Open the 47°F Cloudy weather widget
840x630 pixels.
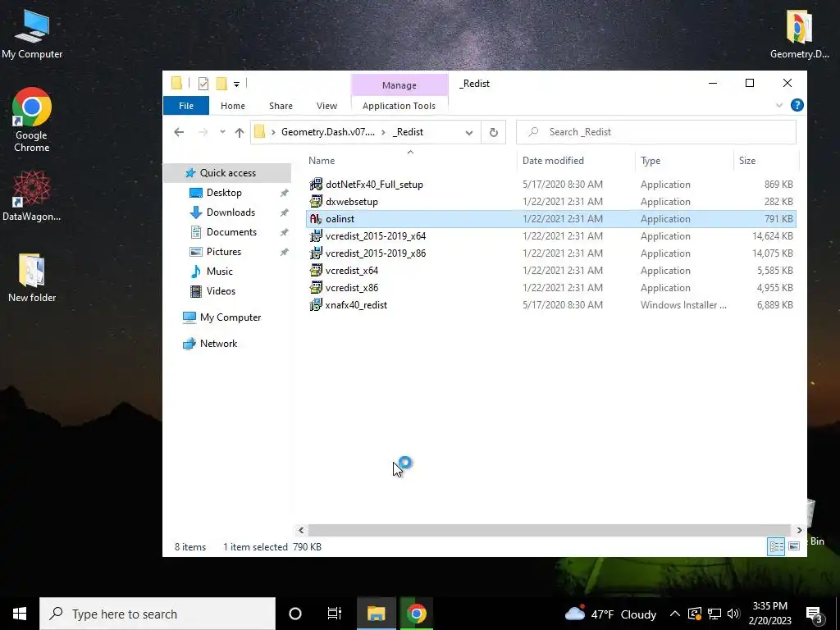(610, 614)
